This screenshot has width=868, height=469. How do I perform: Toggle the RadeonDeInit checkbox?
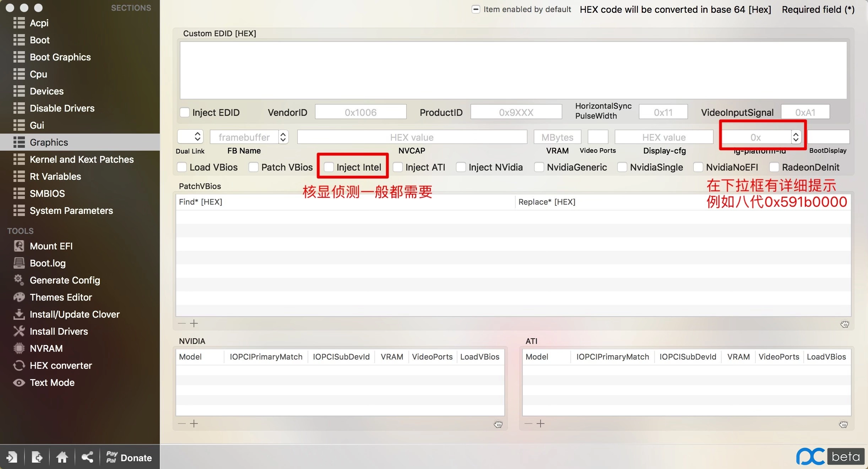(x=774, y=167)
